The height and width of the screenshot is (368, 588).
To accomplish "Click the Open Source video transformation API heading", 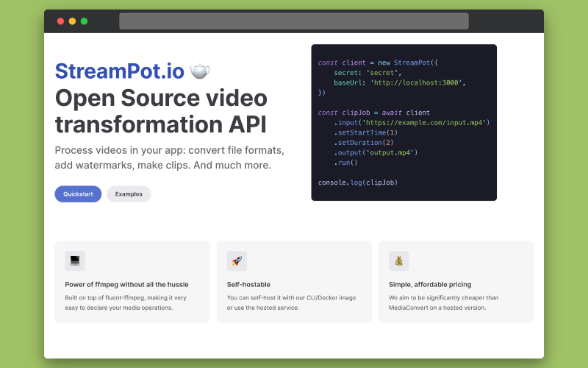I will pos(161,111).
